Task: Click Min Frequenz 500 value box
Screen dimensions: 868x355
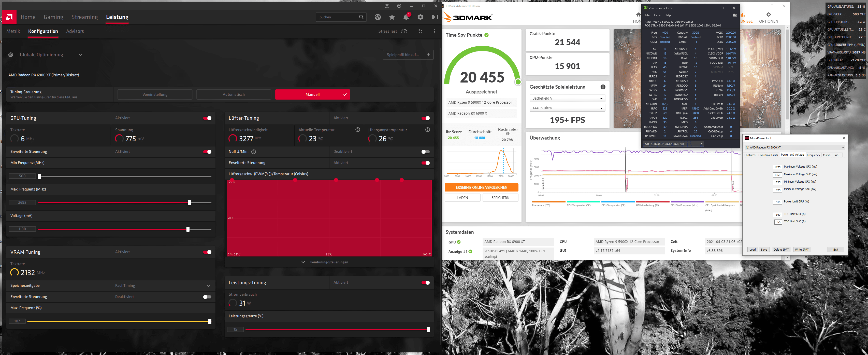Action: click(22, 176)
